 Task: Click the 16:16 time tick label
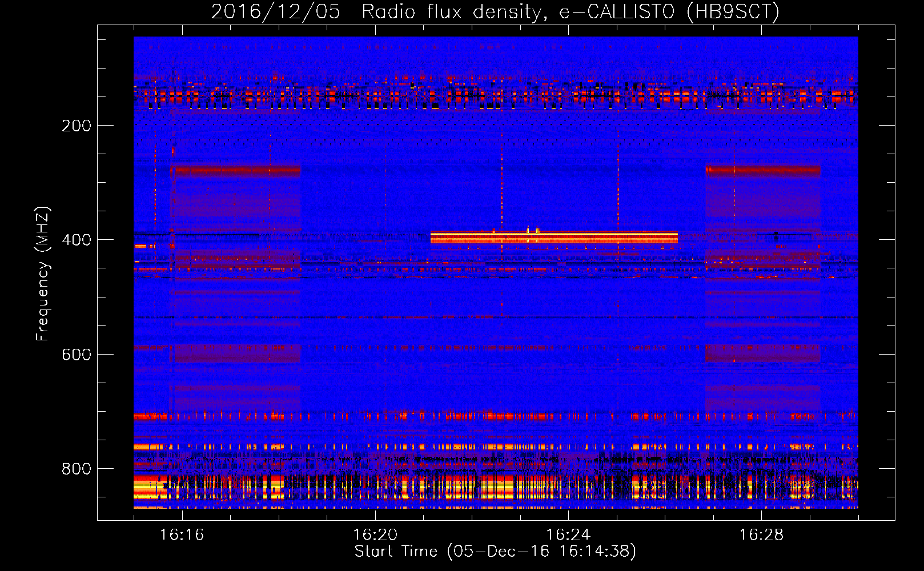tap(182, 535)
